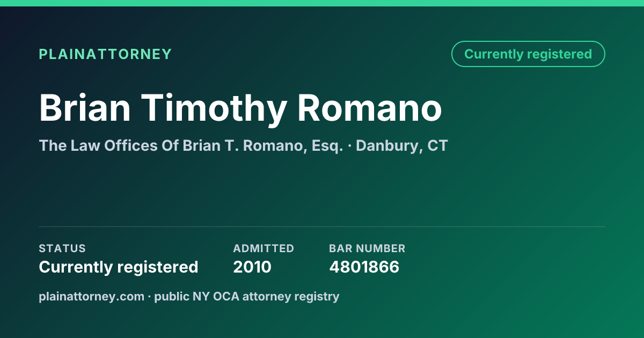The height and width of the screenshot is (338, 644).
Task: Click the Currently registered status value
Action: [119, 267]
